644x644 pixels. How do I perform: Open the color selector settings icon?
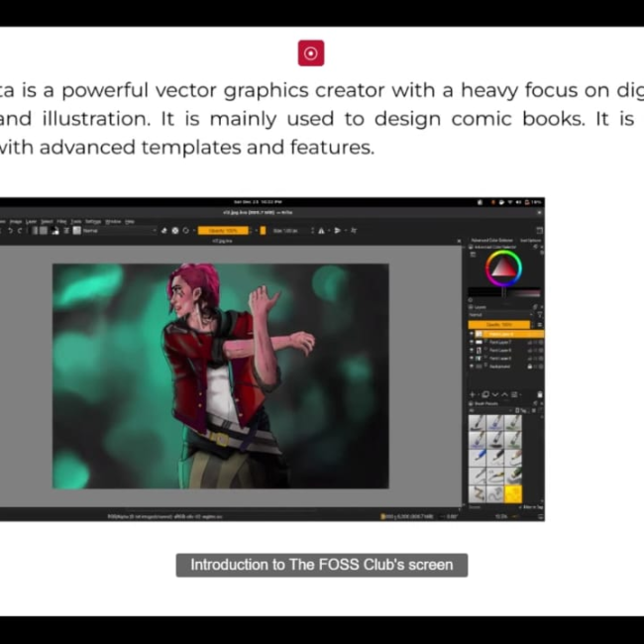473,255
